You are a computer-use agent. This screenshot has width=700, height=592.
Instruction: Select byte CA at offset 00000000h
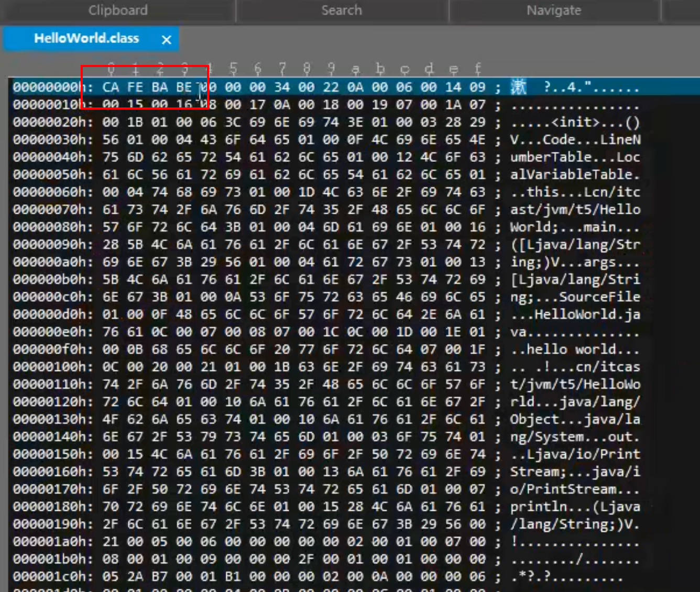pos(111,87)
